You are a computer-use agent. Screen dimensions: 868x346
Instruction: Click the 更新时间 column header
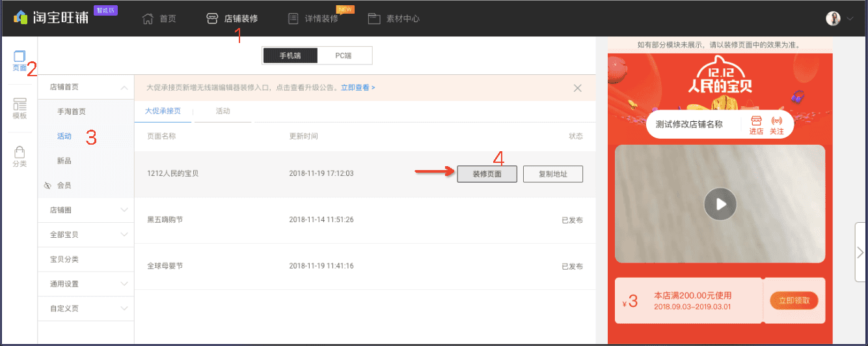point(304,136)
